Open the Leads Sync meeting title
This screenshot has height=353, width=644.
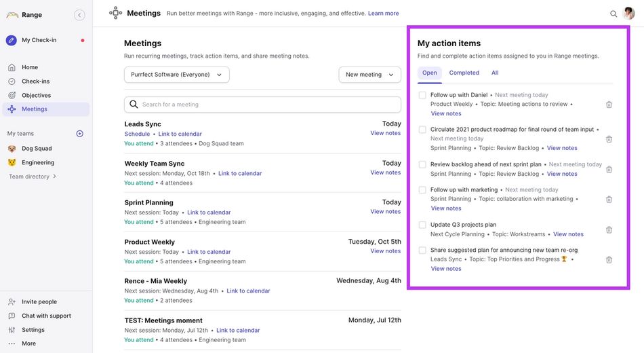click(142, 124)
